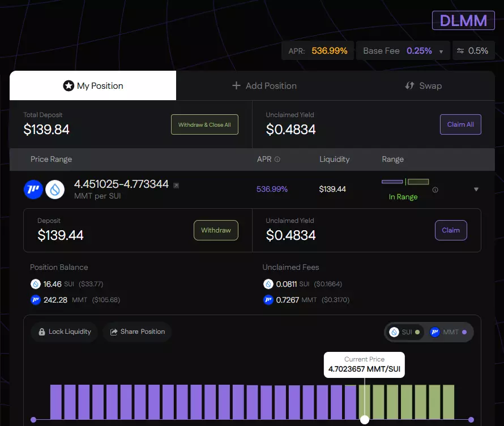This screenshot has width=504, height=426.
Task: Click the DLMM pool type badge
Action: point(463,20)
